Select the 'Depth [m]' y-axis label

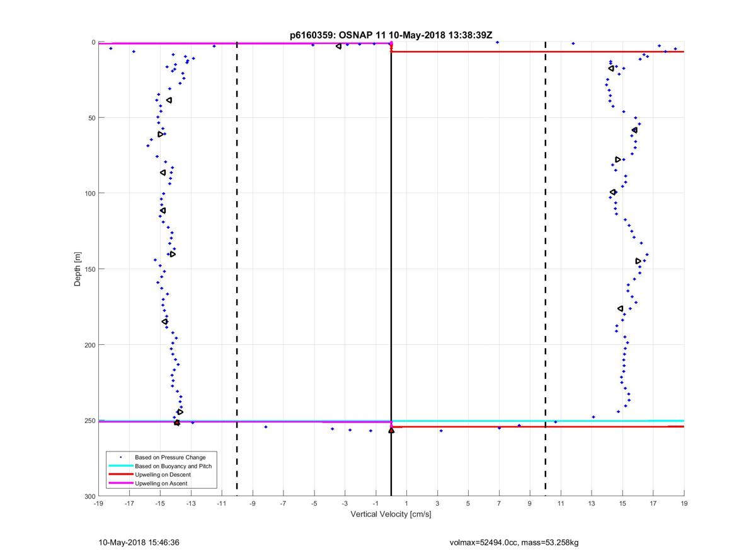click(x=77, y=269)
